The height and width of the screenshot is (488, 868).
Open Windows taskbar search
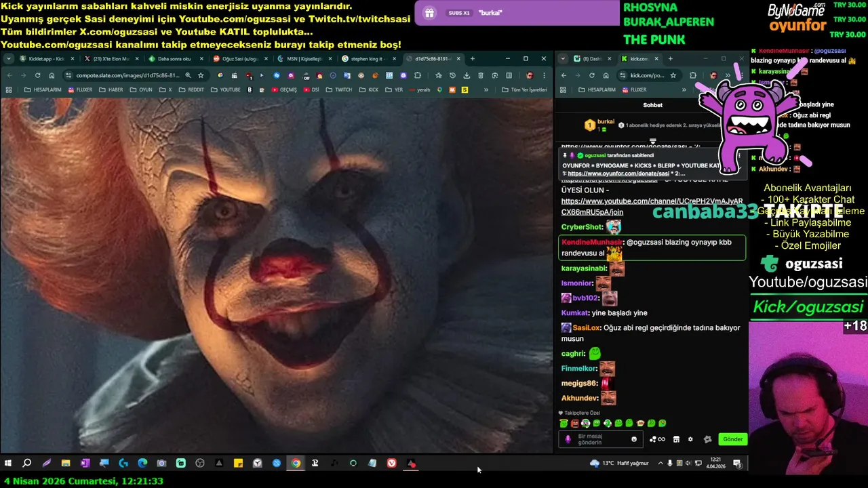27,464
